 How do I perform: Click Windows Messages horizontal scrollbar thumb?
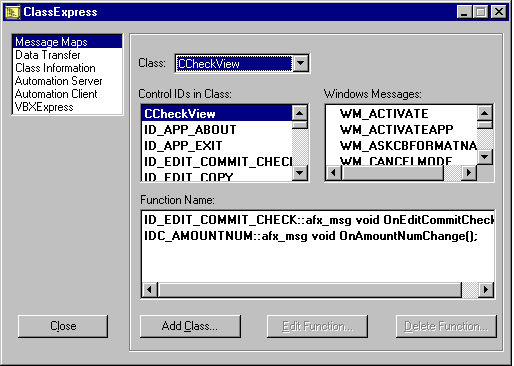392,173
